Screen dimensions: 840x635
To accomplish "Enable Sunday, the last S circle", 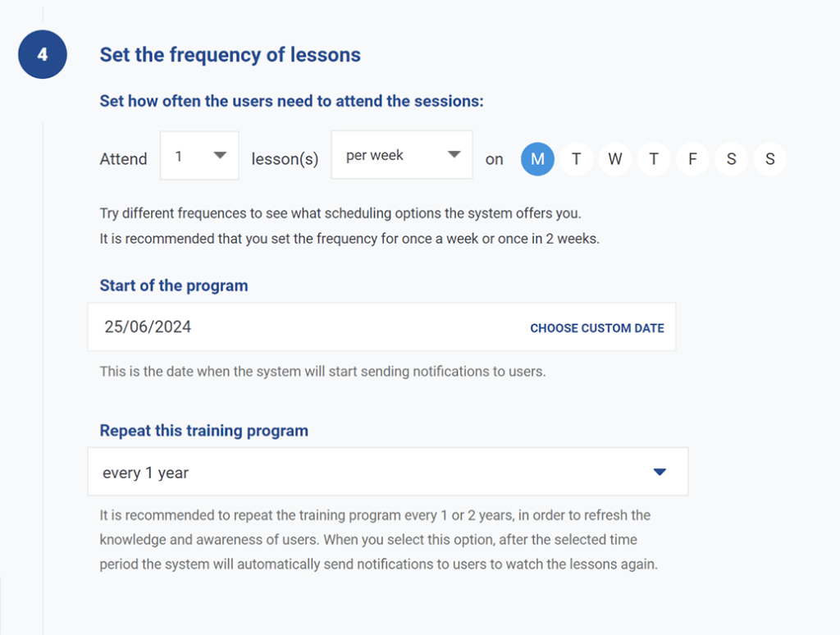I will click(769, 159).
